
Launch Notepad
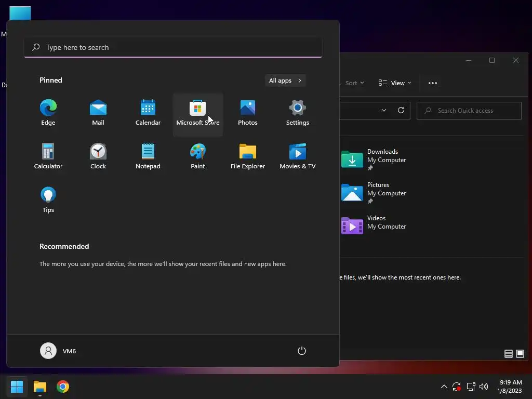pos(148,156)
